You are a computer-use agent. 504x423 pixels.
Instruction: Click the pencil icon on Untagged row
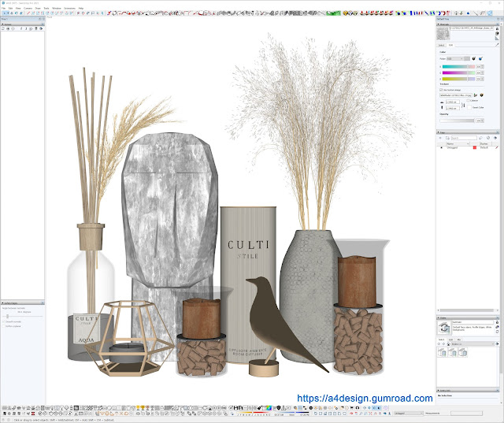coord(496,147)
